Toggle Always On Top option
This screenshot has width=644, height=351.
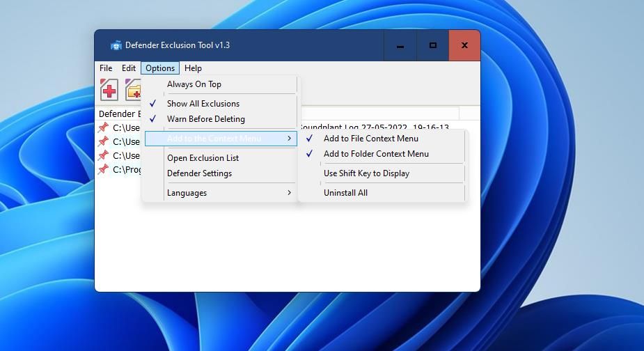tap(221, 84)
